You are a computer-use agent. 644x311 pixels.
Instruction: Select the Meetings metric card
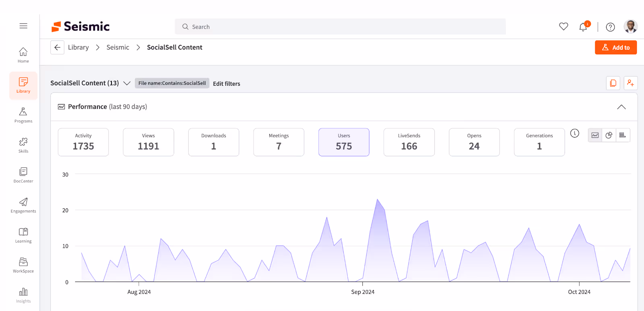point(279,142)
